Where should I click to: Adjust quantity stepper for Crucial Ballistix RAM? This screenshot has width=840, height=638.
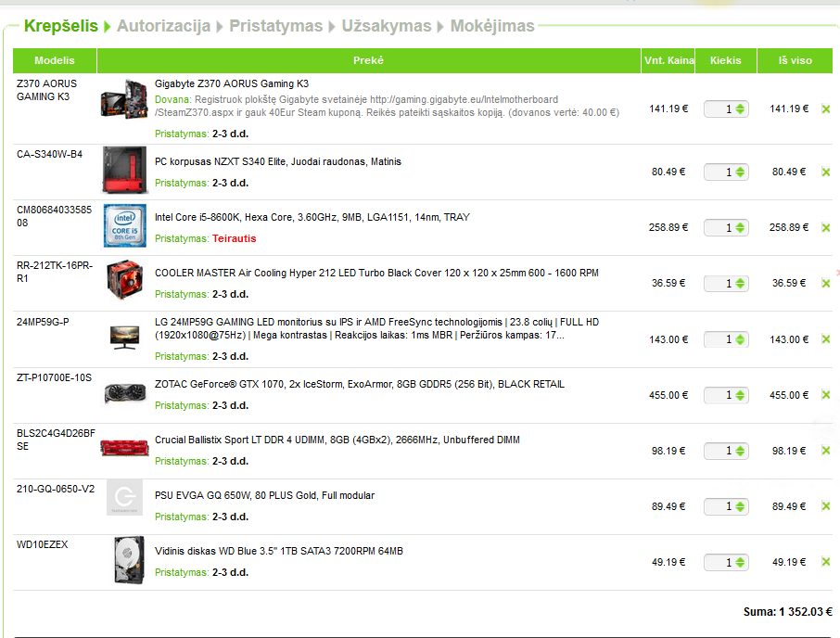(740, 451)
